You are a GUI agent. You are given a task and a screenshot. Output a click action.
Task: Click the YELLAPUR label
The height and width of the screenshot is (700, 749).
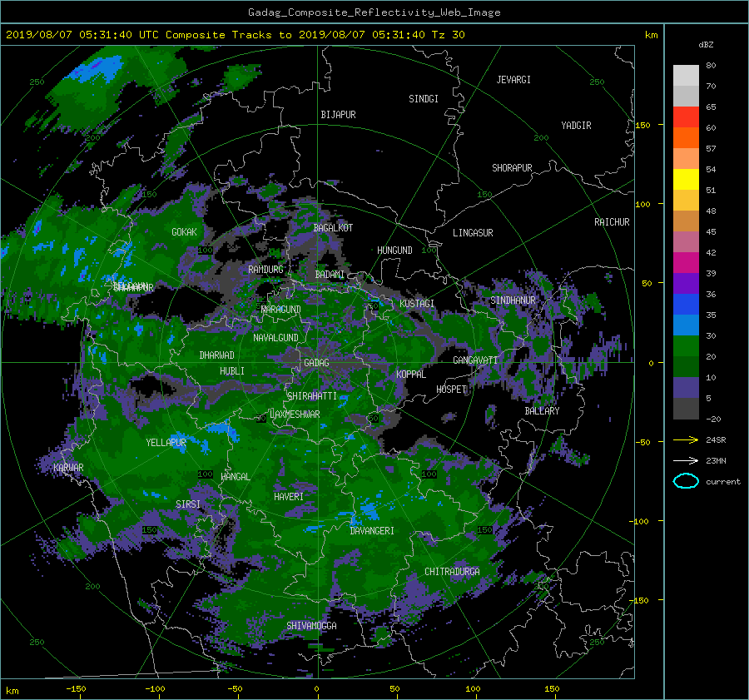point(166,443)
